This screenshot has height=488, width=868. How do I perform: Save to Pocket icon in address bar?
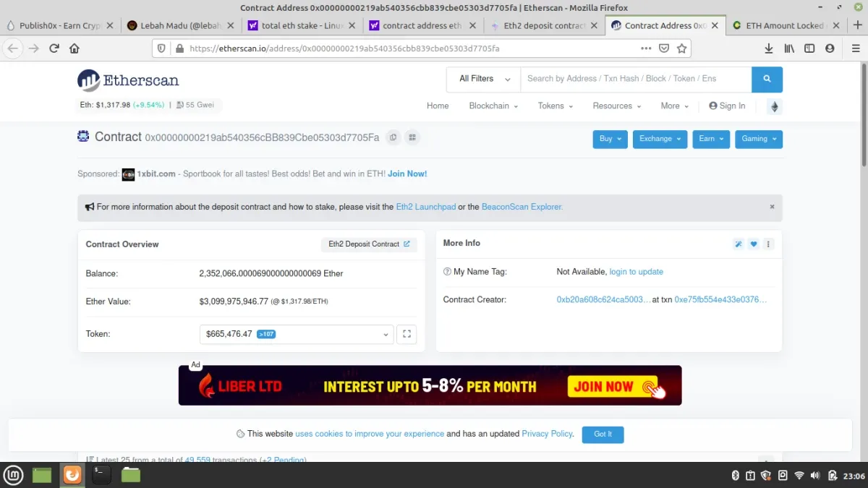[664, 48]
